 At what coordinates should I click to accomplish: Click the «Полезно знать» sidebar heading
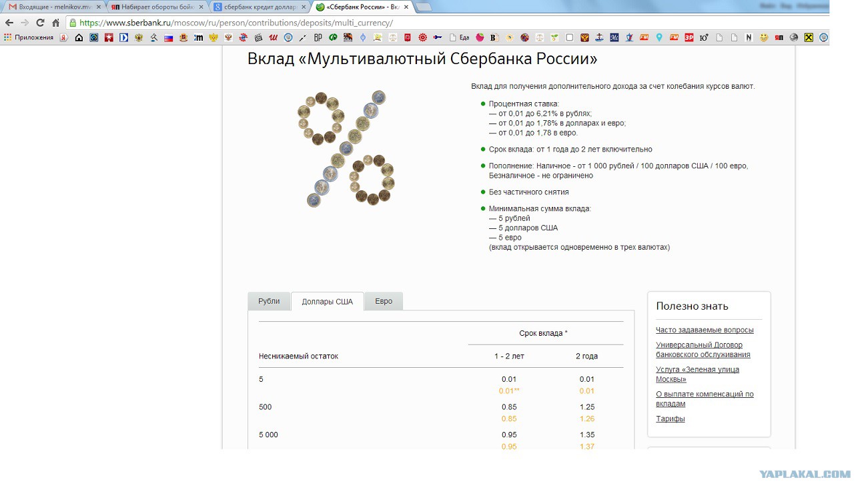point(692,306)
